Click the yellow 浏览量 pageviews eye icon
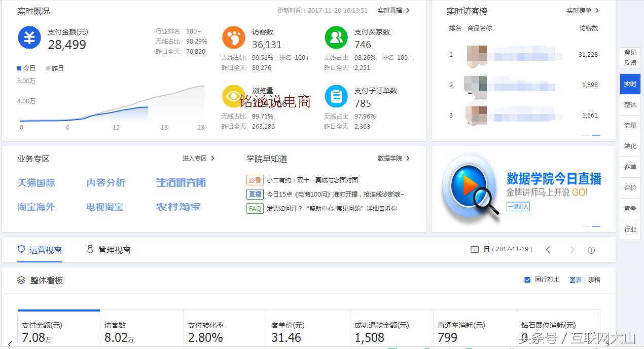 click(x=233, y=96)
